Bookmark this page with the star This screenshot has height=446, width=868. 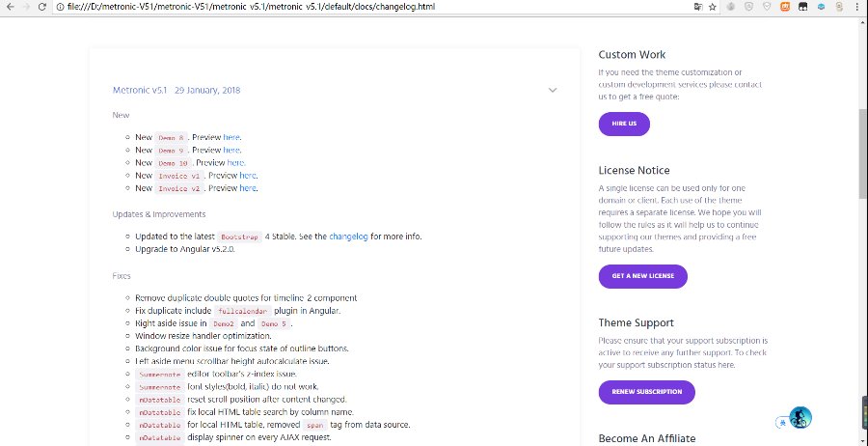[x=713, y=7]
